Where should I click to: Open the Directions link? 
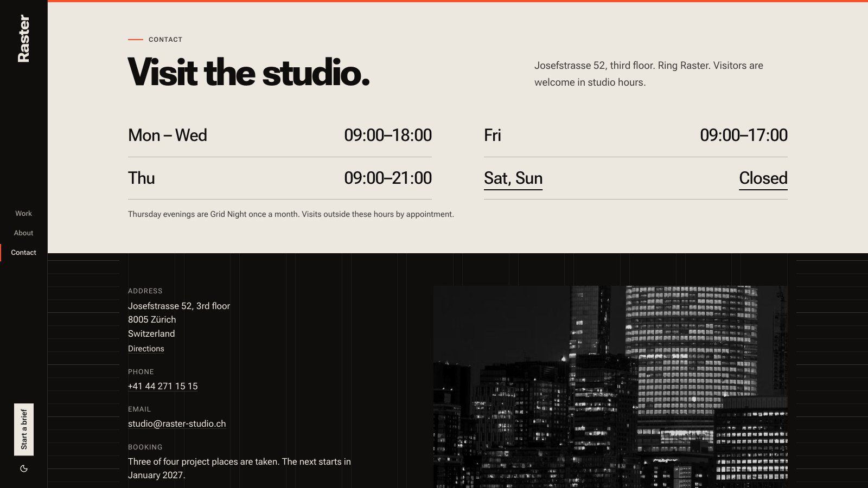click(x=146, y=349)
